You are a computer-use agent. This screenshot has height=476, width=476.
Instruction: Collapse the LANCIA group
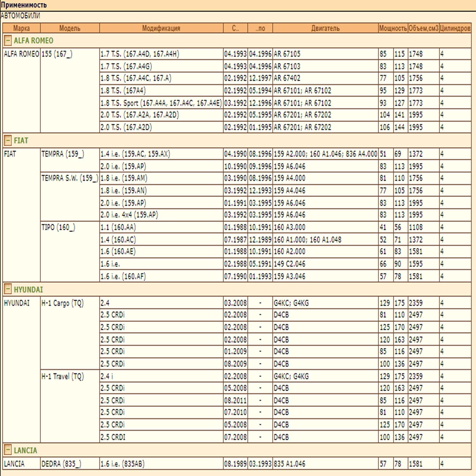coord(8,450)
